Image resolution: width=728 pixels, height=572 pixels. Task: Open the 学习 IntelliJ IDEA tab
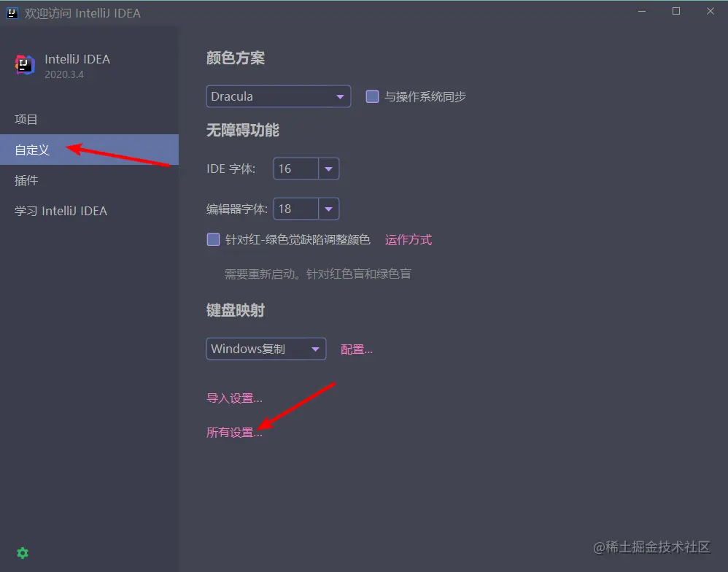point(89,211)
